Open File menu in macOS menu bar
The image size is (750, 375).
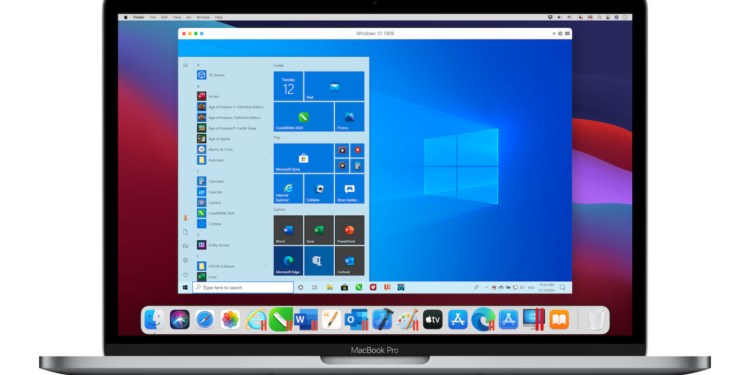point(153,17)
